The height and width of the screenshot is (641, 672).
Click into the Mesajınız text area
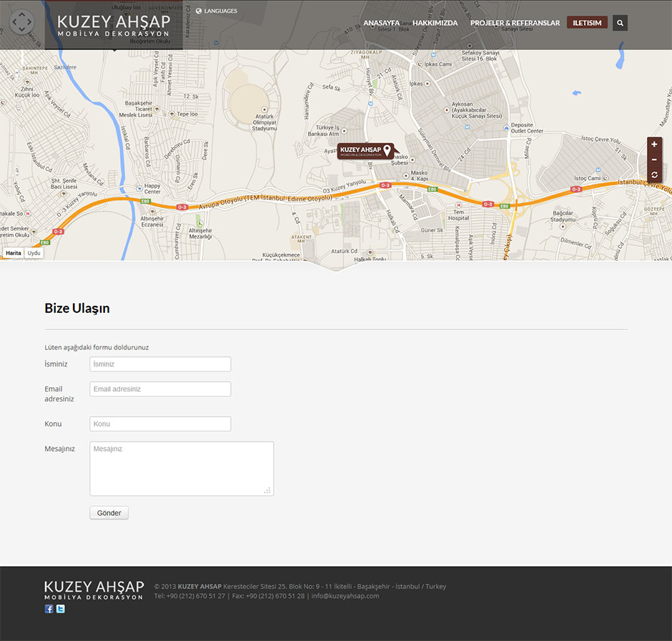pos(182,469)
